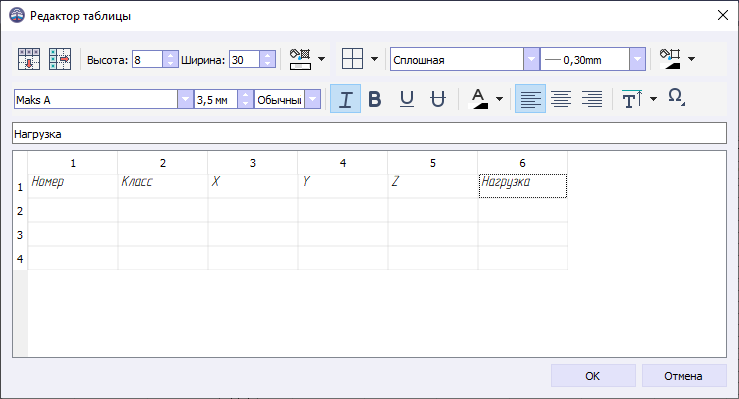The image size is (739, 399).
Task: Align text to the right
Action: tap(592, 99)
